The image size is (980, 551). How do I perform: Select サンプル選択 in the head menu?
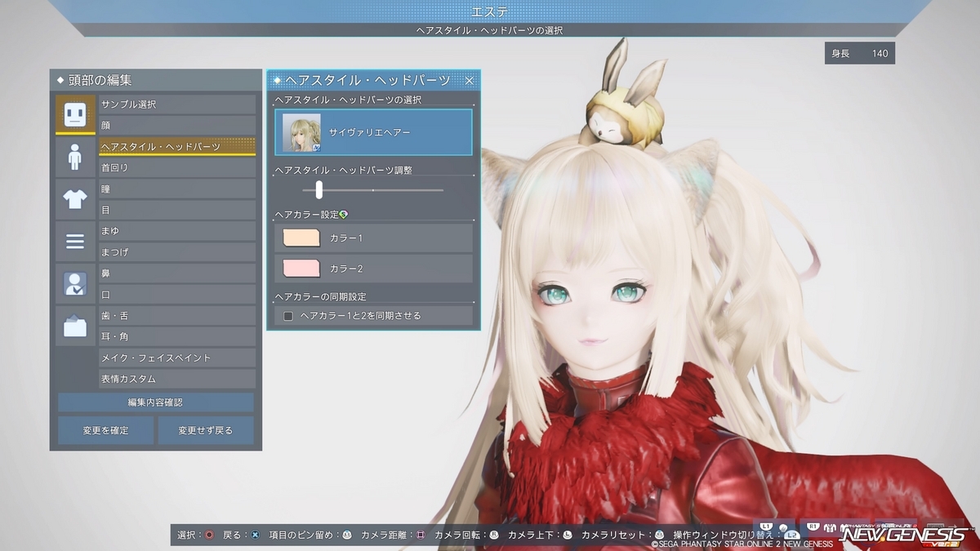click(177, 104)
